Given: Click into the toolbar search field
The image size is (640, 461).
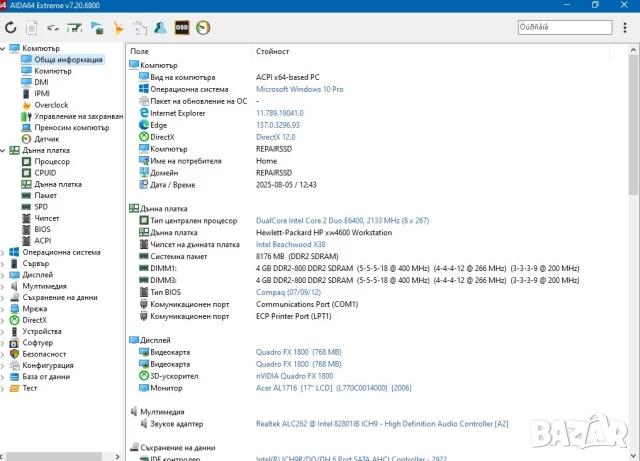Looking at the screenshot, I should 570,28.
